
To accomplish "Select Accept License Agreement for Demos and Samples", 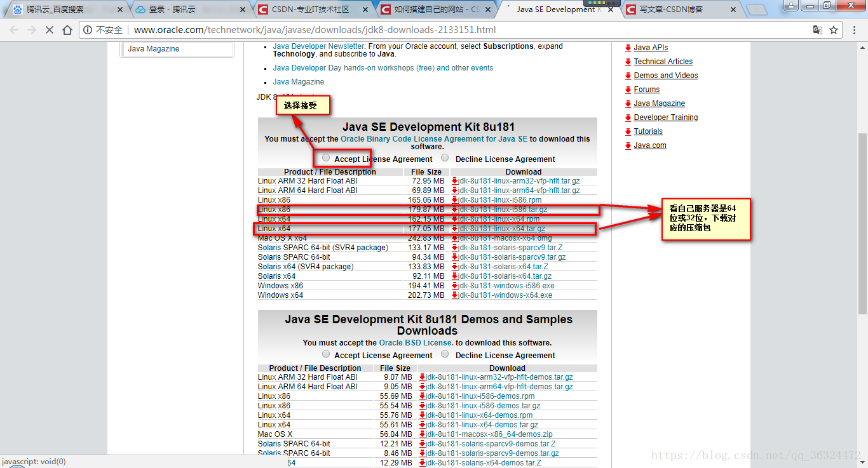I will coord(326,354).
